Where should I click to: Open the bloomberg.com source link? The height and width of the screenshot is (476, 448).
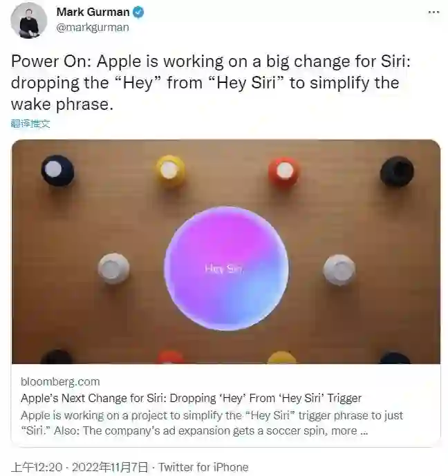tap(60, 381)
